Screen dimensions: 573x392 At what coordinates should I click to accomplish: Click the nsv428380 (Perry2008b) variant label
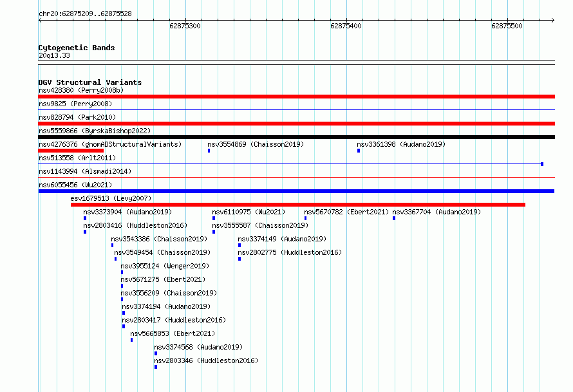81,90
